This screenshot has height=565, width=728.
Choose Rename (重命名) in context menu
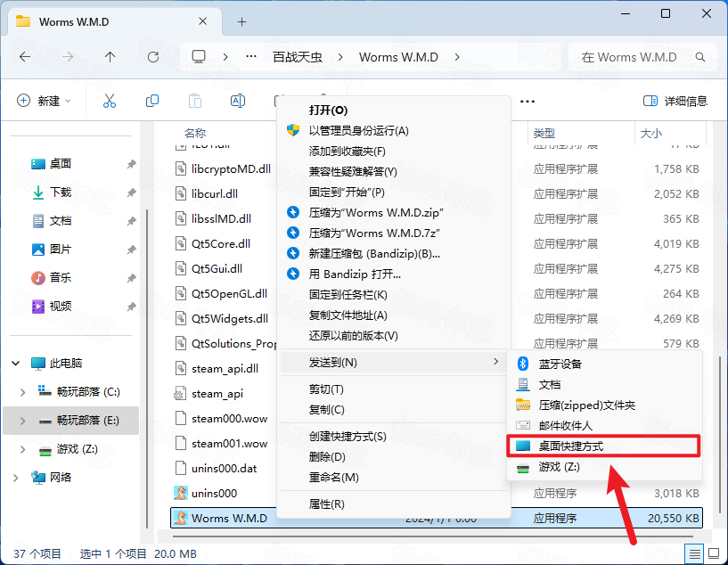pos(394,478)
